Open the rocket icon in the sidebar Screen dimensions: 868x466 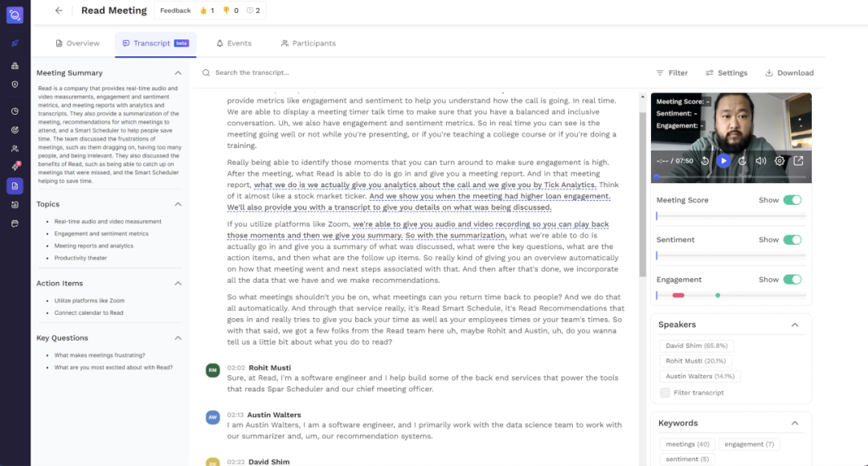tap(15, 43)
